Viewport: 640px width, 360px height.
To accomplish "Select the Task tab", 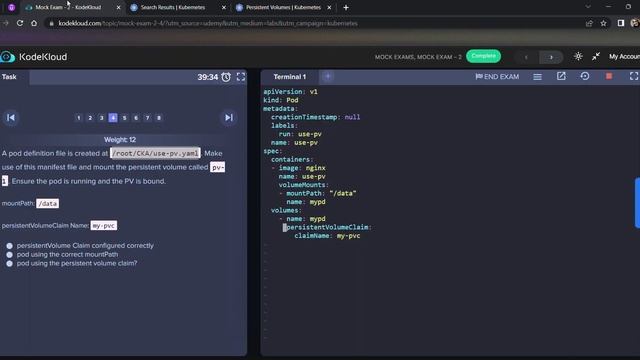I will point(9,77).
